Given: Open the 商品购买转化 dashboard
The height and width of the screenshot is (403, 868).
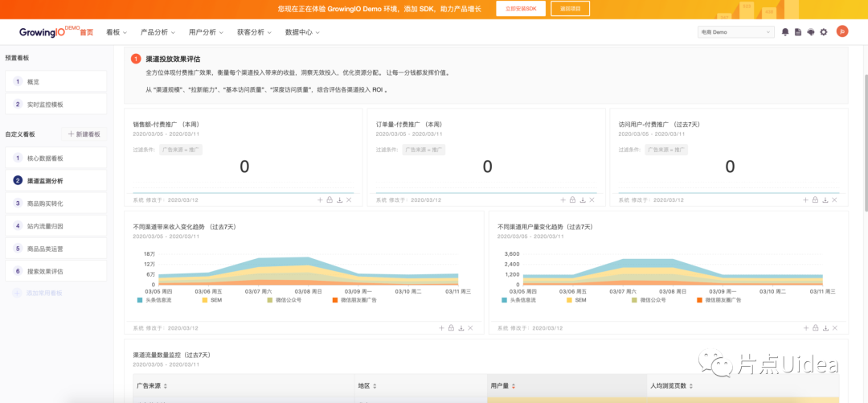Looking at the screenshot, I should tap(56, 204).
